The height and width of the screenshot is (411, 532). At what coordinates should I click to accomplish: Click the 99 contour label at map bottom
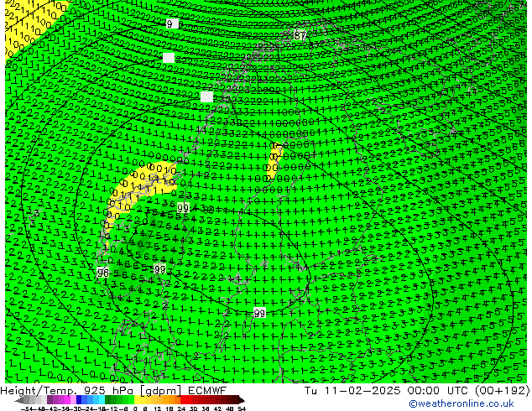(259, 313)
